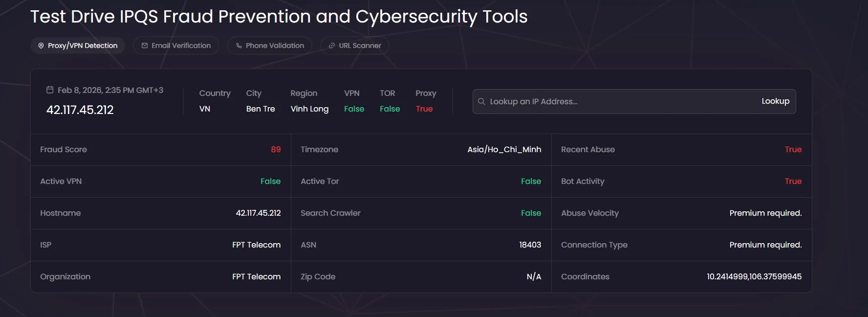Click the magnifier icon in the IP lookup field
This screenshot has width=868, height=317.
481,101
